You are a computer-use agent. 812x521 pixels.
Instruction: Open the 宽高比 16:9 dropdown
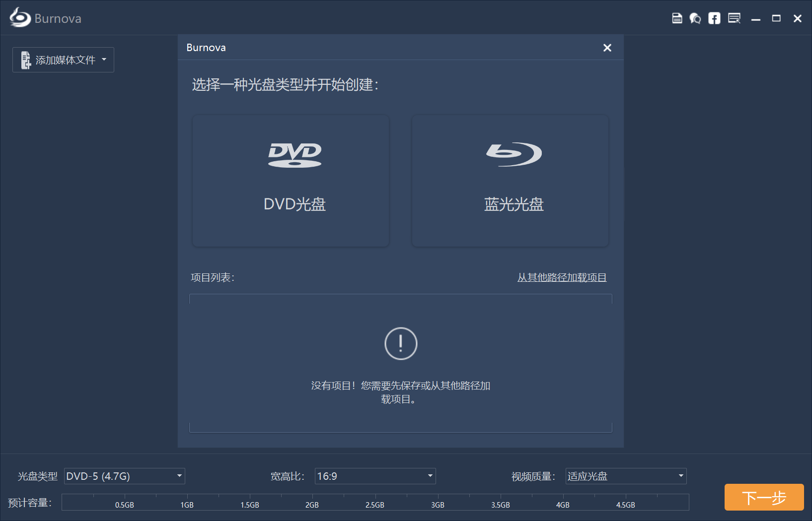430,476
